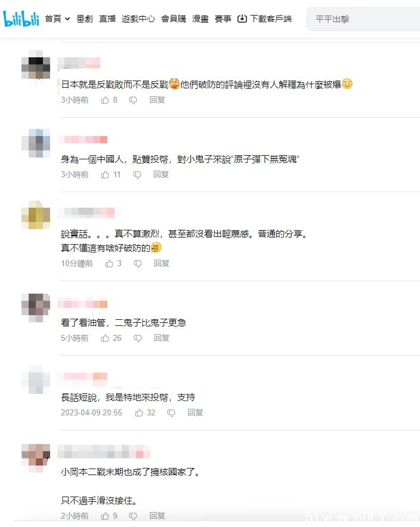
Task: Dislike the comment about 二鬼子比鬼子更急
Action: click(x=138, y=338)
